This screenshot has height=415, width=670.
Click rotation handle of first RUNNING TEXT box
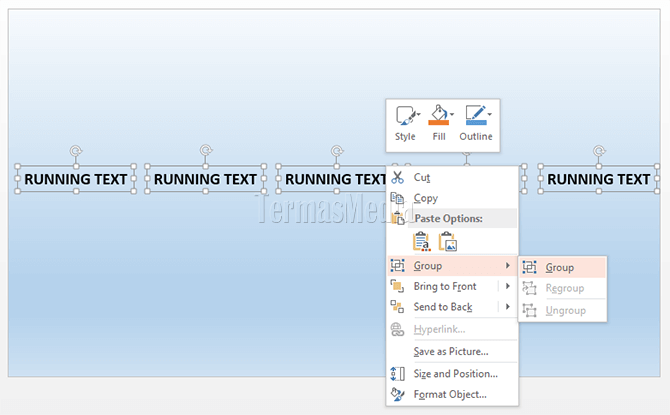[76, 151]
